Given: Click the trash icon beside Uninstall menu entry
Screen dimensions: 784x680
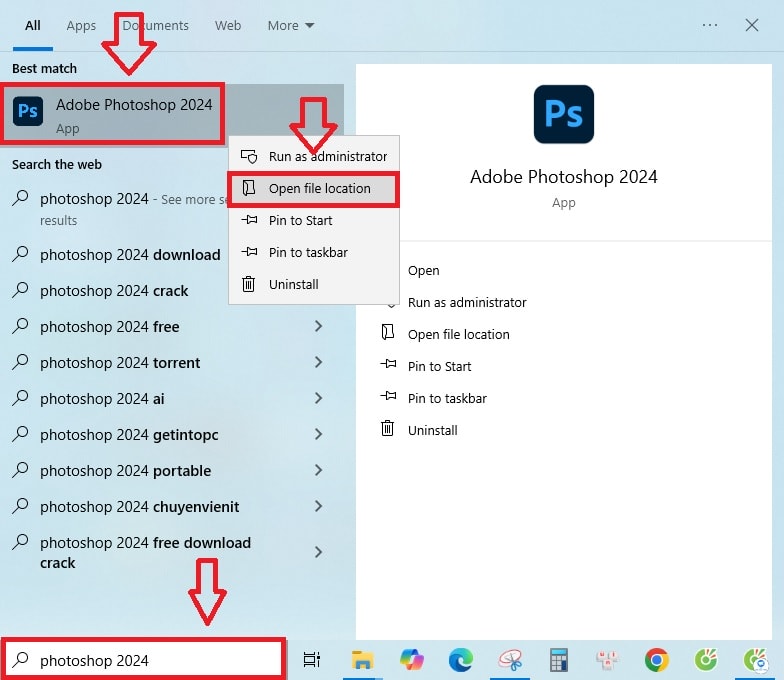Looking at the screenshot, I should point(248,284).
